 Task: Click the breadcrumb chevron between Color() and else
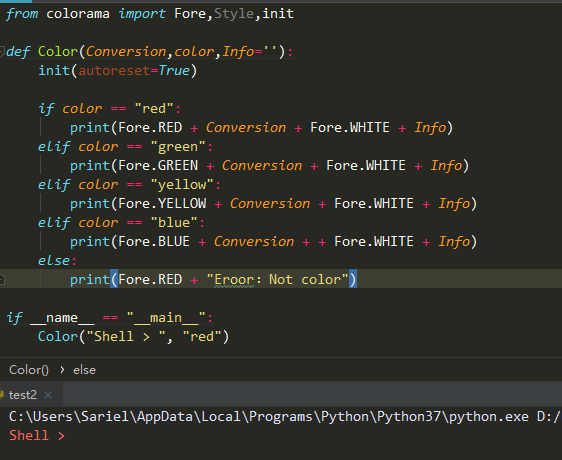62,369
